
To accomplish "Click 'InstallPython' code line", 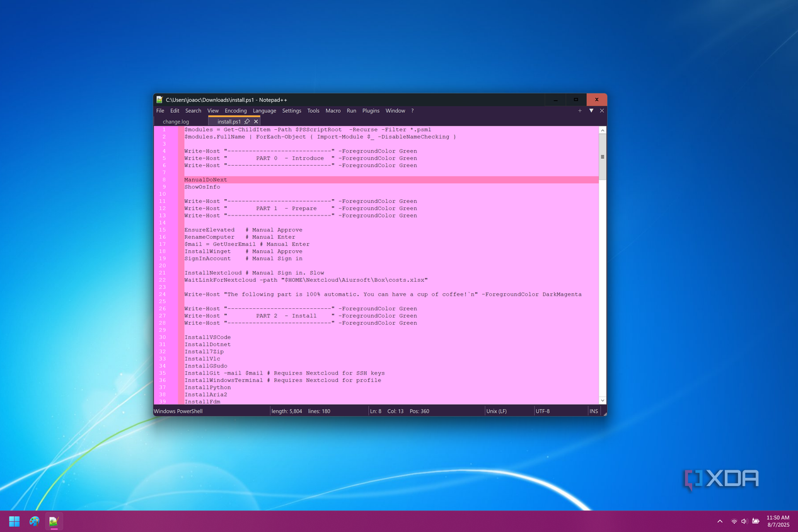I will pos(207,388).
